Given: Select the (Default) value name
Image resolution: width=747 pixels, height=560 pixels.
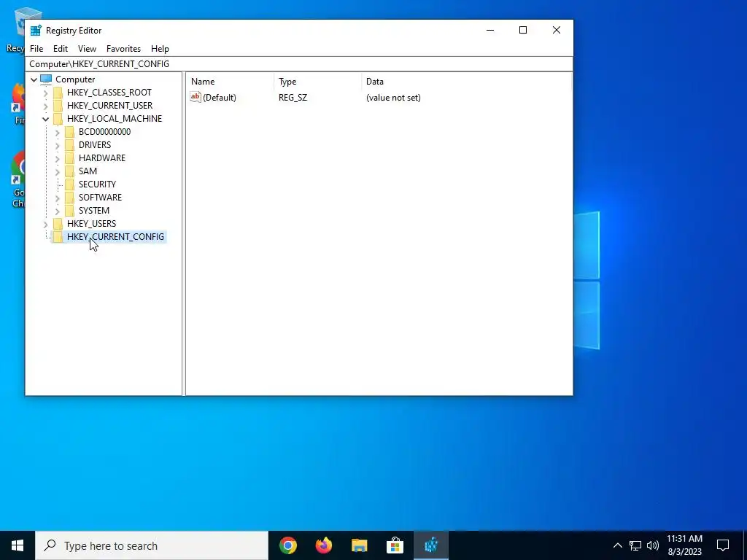Looking at the screenshot, I should click(x=219, y=98).
